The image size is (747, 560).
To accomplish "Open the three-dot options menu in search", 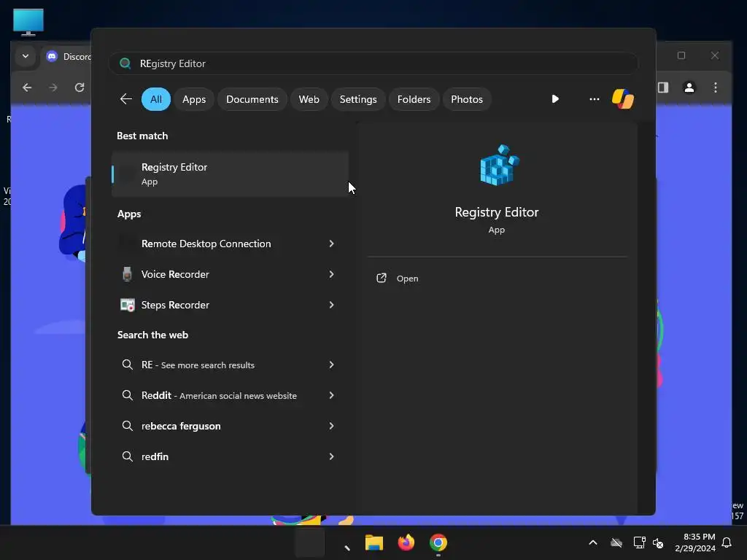I will (594, 99).
